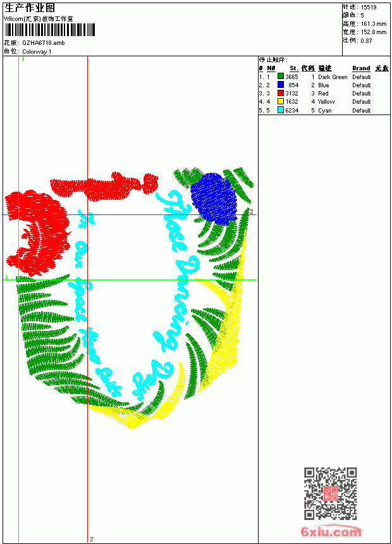Click the red horizontal guide marker 2
This screenshot has width=392, height=544.
coord(252,212)
